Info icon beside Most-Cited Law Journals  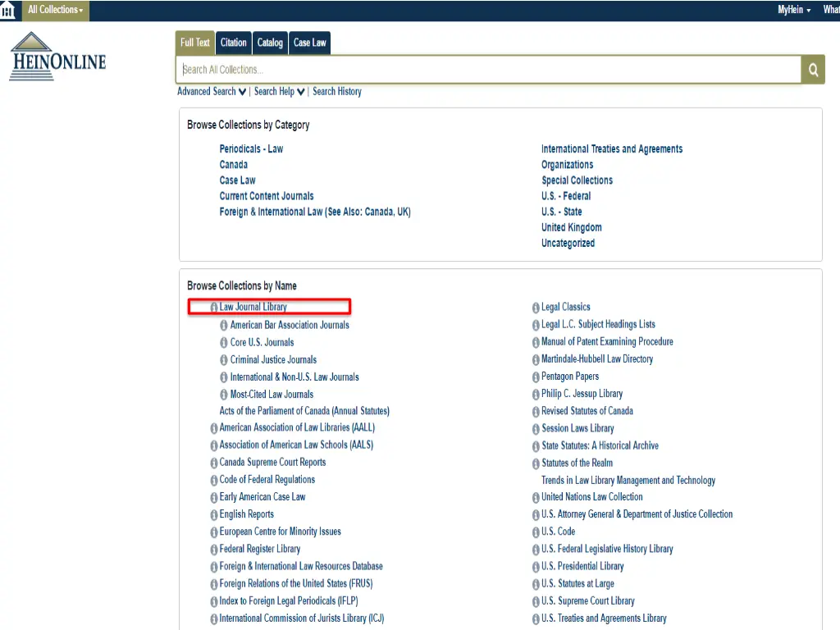coord(224,395)
